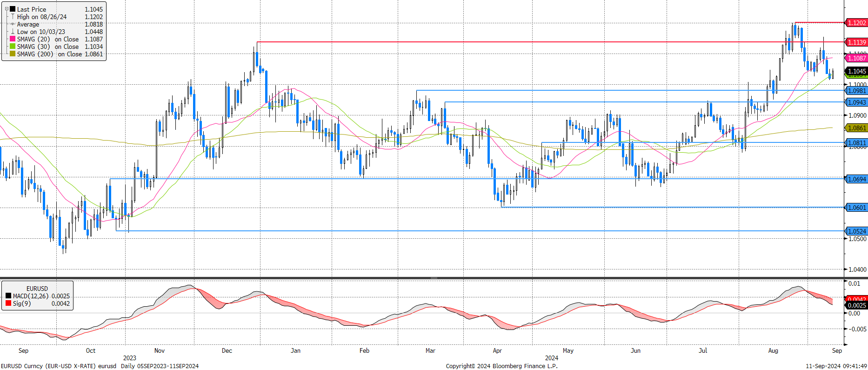
Task: Click the Jul month label on time axis
Action: (x=703, y=350)
